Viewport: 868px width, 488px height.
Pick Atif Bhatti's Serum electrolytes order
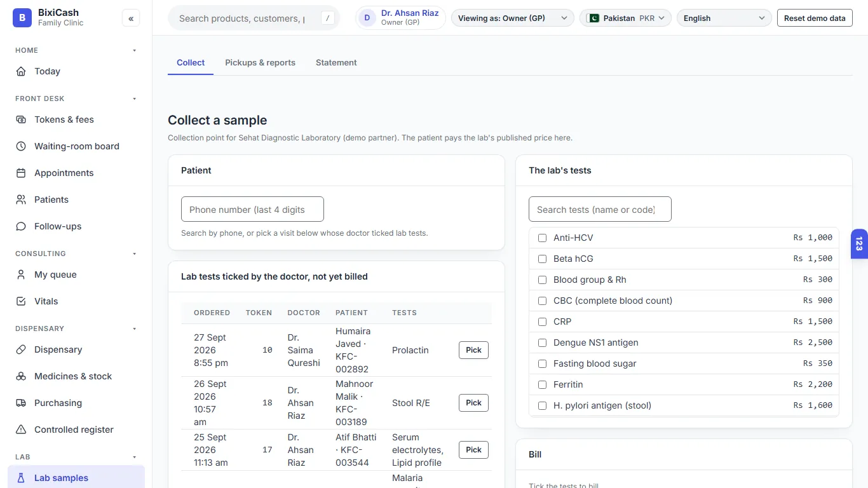(473, 450)
